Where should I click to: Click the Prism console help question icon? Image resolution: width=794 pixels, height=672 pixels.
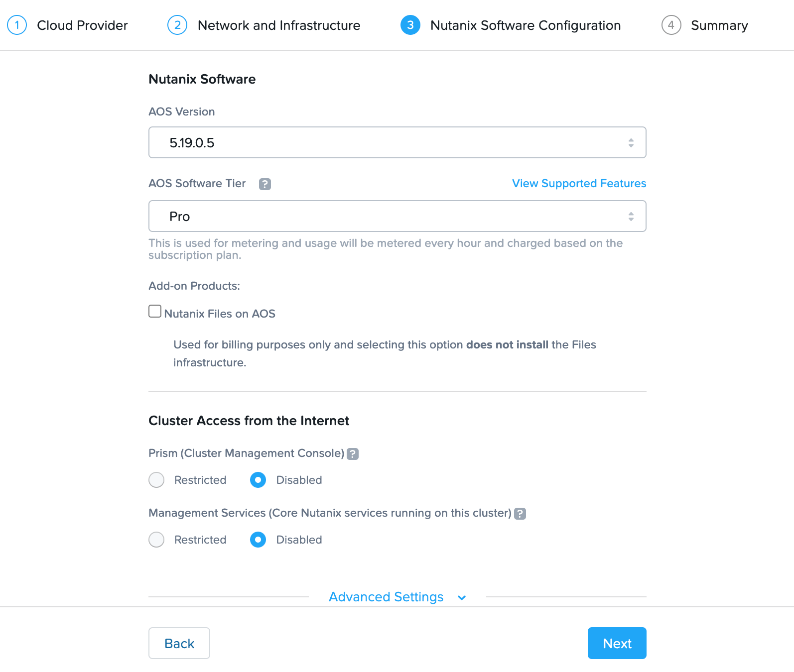[x=353, y=454]
